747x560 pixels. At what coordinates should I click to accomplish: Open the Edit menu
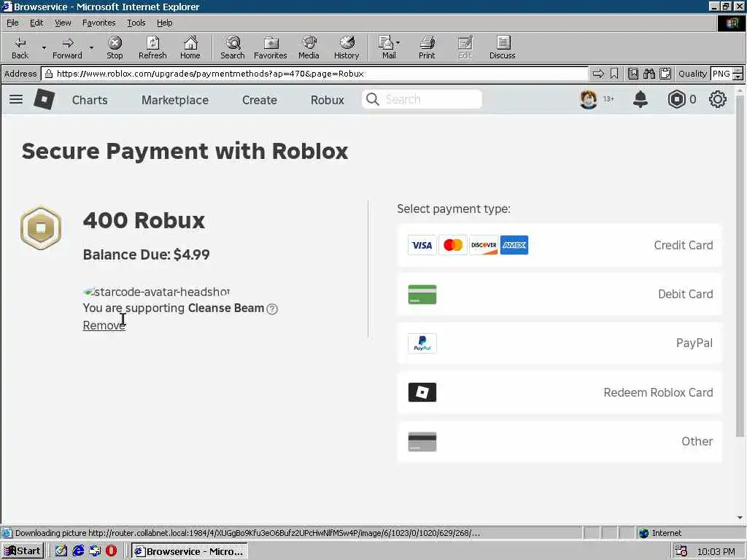(36, 23)
